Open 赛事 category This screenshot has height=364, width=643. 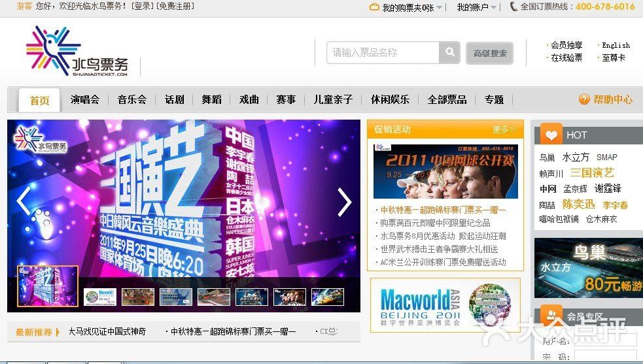click(x=286, y=99)
